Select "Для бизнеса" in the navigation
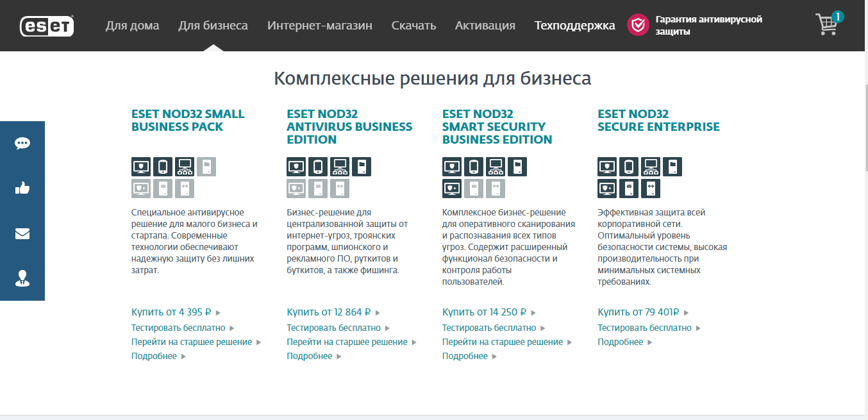The width and height of the screenshot is (868, 420). [x=213, y=26]
